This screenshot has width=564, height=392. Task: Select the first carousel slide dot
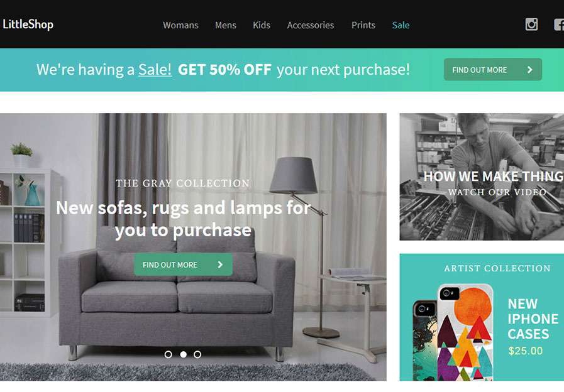168,354
